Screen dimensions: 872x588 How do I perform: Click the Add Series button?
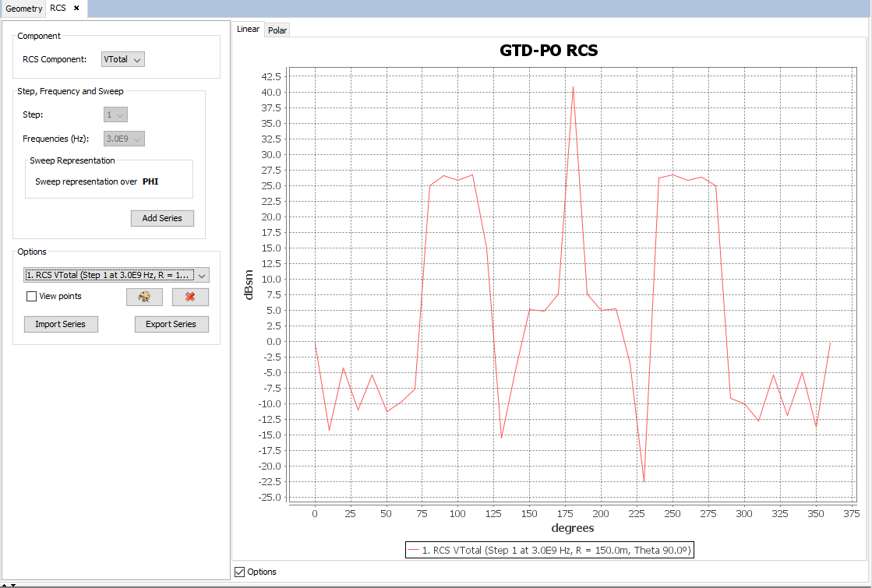tap(162, 218)
